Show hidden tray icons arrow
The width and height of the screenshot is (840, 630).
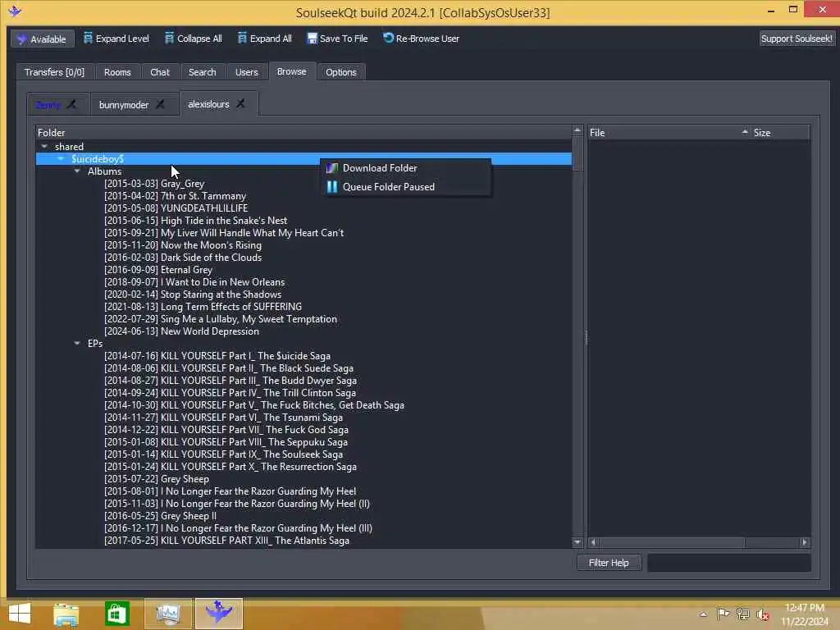tap(703, 614)
